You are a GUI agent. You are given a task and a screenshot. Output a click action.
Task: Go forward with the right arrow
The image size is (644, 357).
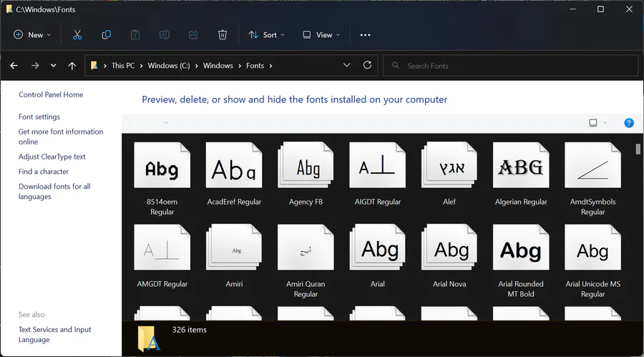click(35, 66)
